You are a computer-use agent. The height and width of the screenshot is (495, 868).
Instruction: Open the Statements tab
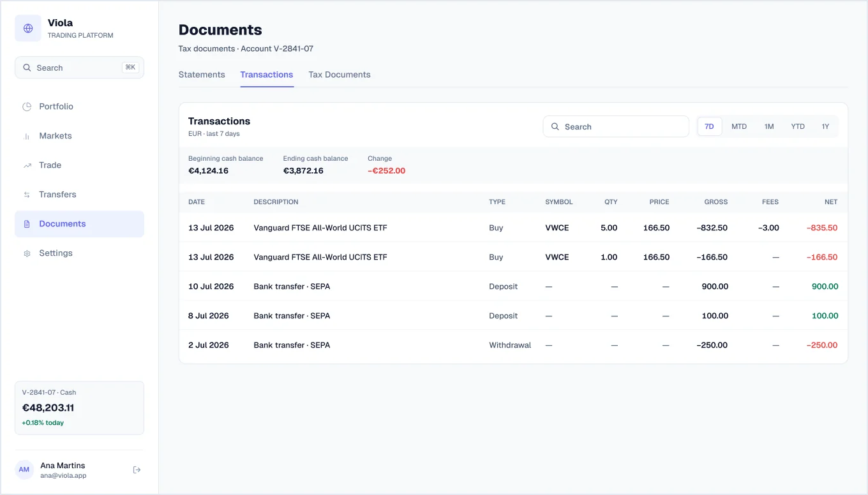coord(202,75)
